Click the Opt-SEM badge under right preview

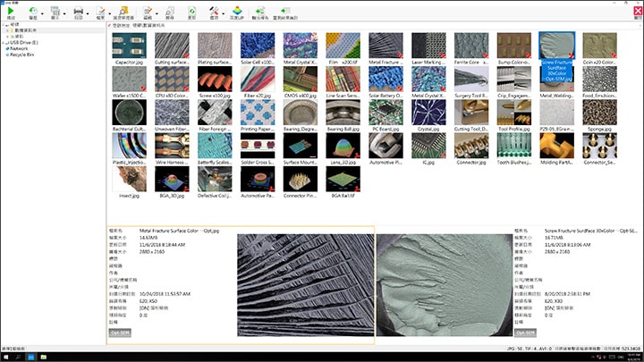coord(527,332)
